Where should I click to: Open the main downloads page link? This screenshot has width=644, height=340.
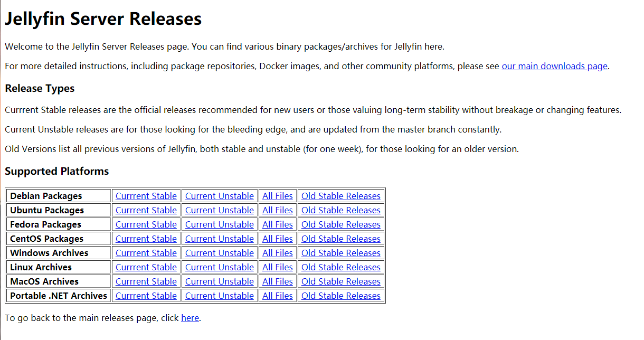point(554,66)
